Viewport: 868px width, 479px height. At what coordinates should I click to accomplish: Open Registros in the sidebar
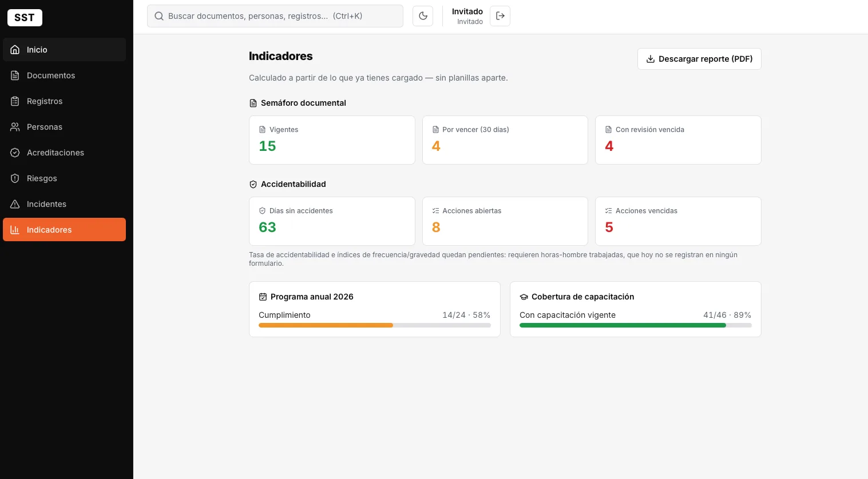pos(64,101)
